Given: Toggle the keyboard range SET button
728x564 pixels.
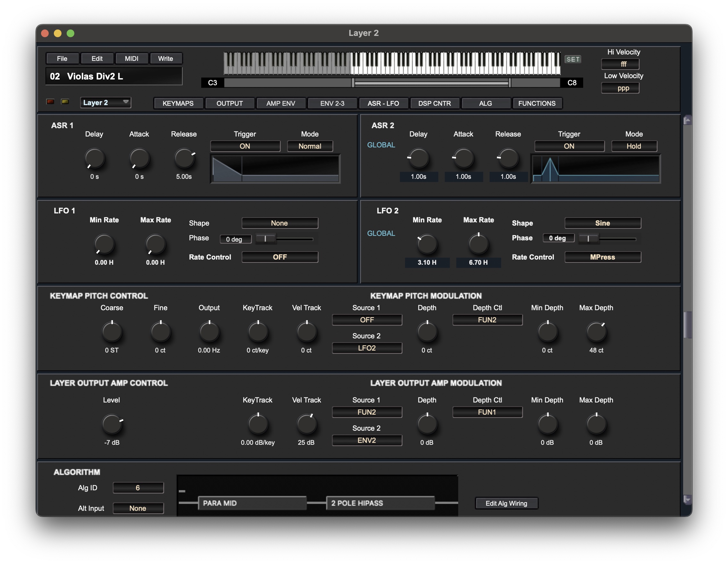Looking at the screenshot, I should point(573,59).
